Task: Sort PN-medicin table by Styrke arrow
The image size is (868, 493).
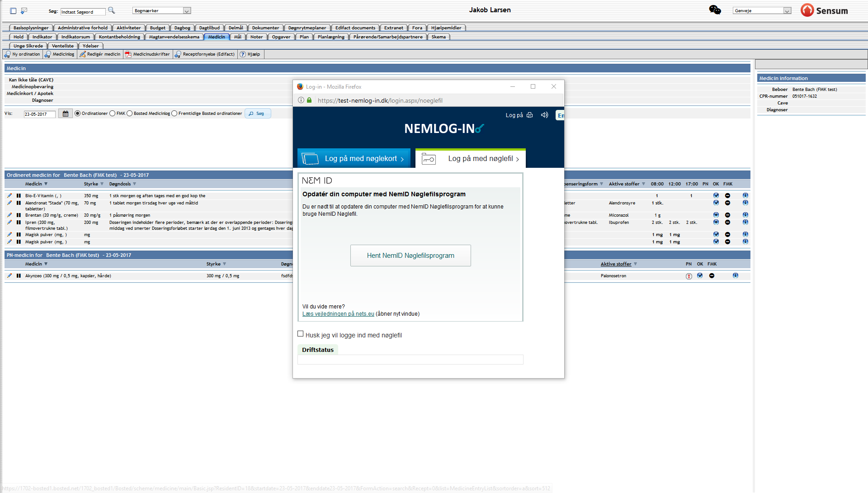Action: coord(224,264)
